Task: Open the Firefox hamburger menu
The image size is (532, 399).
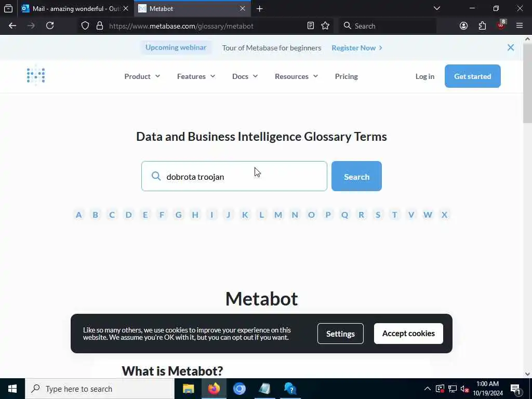Action: (x=520, y=26)
